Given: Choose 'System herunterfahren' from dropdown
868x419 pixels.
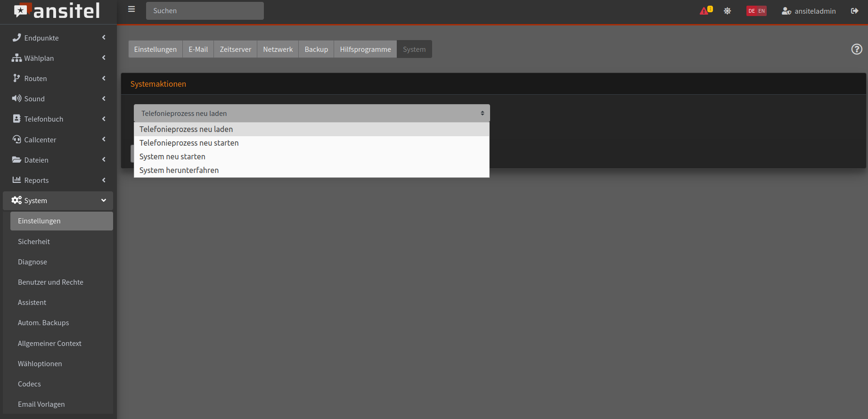Looking at the screenshot, I should click(179, 170).
